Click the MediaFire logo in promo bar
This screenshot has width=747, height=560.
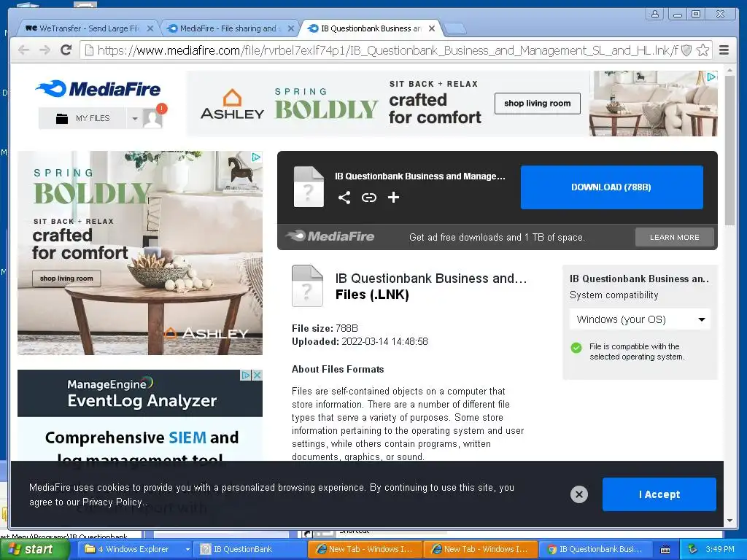(x=330, y=236)
